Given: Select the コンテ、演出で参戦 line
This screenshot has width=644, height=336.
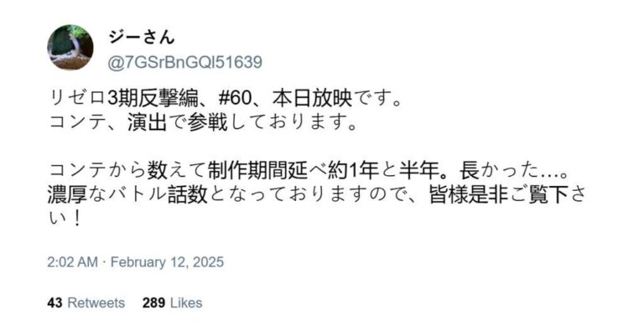Looking at the screenshot, I should [138, 122].
